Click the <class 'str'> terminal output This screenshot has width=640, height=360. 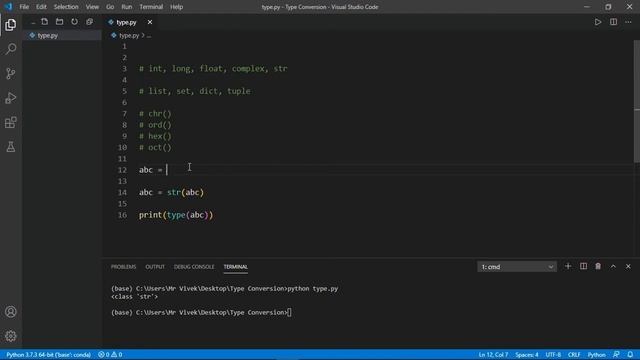pos(134,297)
